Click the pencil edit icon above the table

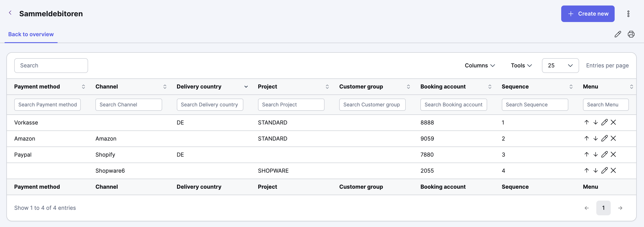[x=618, y=34]
